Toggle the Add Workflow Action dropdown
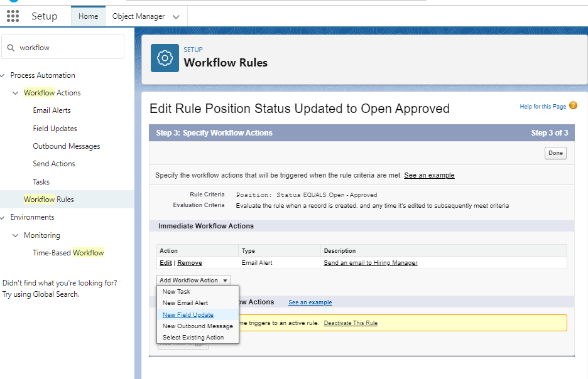 pos(193,280)
